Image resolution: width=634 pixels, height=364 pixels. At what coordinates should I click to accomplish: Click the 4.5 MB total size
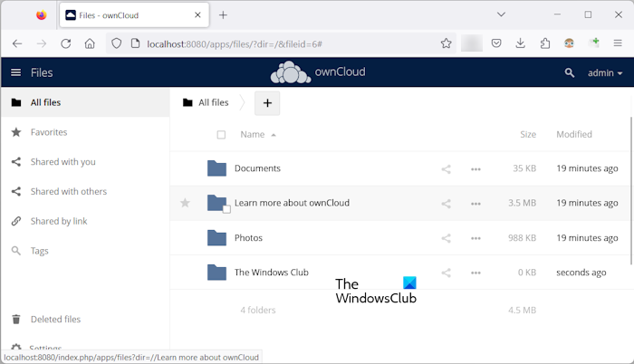coord(522,311)
